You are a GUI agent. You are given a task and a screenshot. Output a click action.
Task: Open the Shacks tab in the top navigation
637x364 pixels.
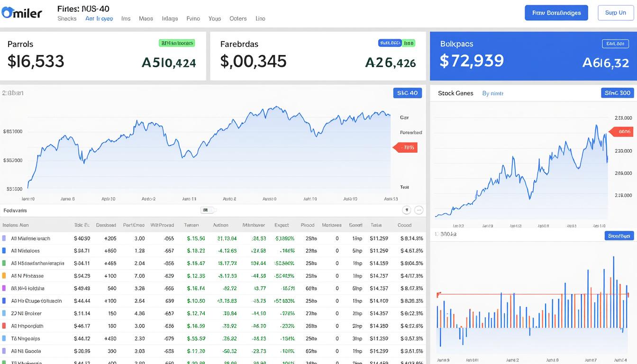click(x=67, y=18)
